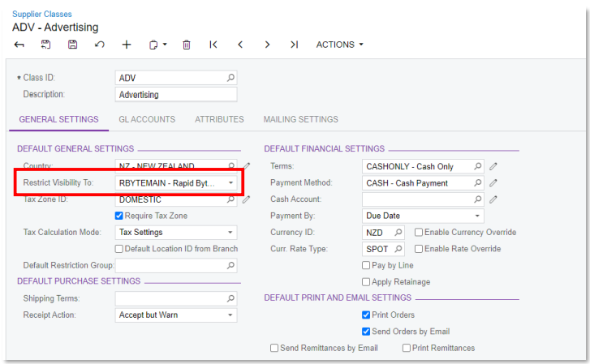Image resolution: width=590 pixels, height=364 pixels.
Task: Uncheck the Require Tax Zone checkbox
Action: (x=119, y=216)
